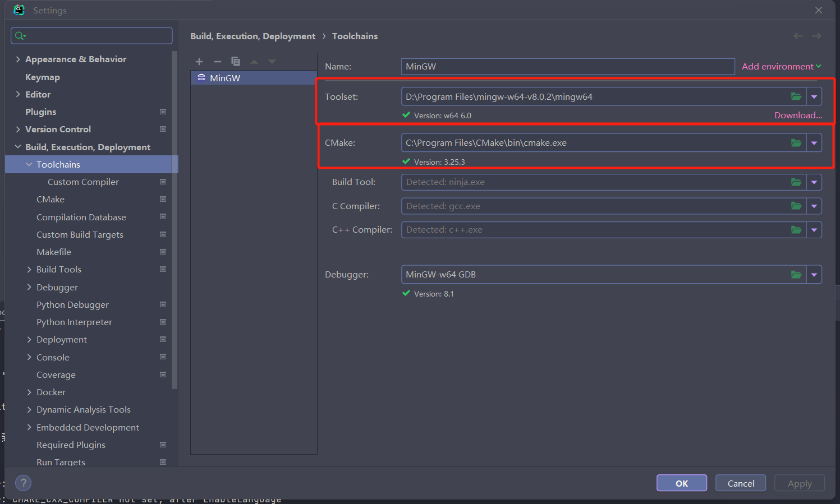Screen dimensions: 840x504
Task: Select the CMake settings page
Action: coord(51,199)
